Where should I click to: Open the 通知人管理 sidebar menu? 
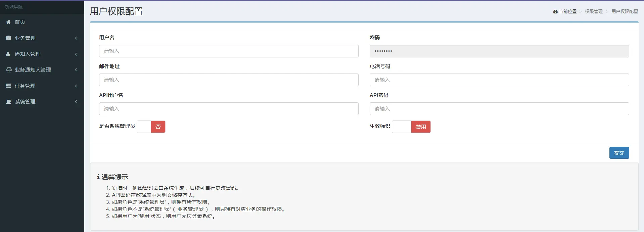click(42, 54)
